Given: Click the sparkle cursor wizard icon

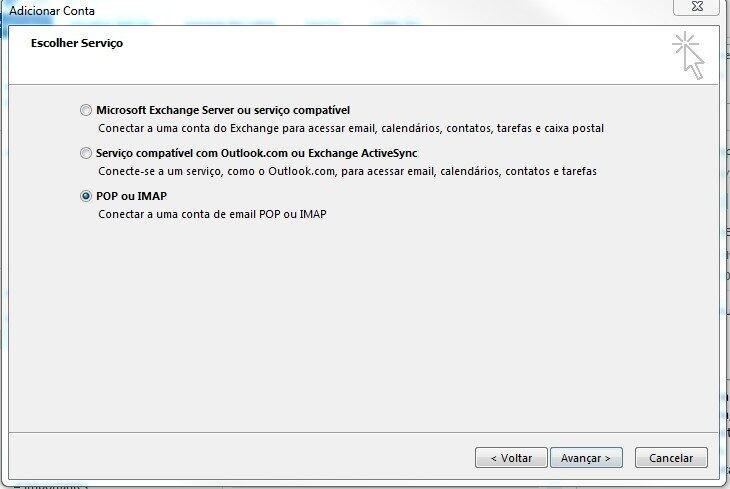Looking at the screenshot, I should [x=688, y=56].
